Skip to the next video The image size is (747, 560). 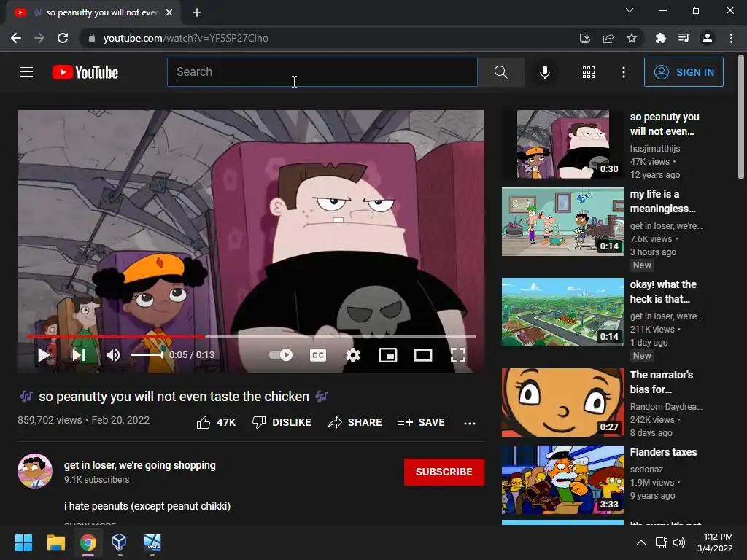point(79,355)
